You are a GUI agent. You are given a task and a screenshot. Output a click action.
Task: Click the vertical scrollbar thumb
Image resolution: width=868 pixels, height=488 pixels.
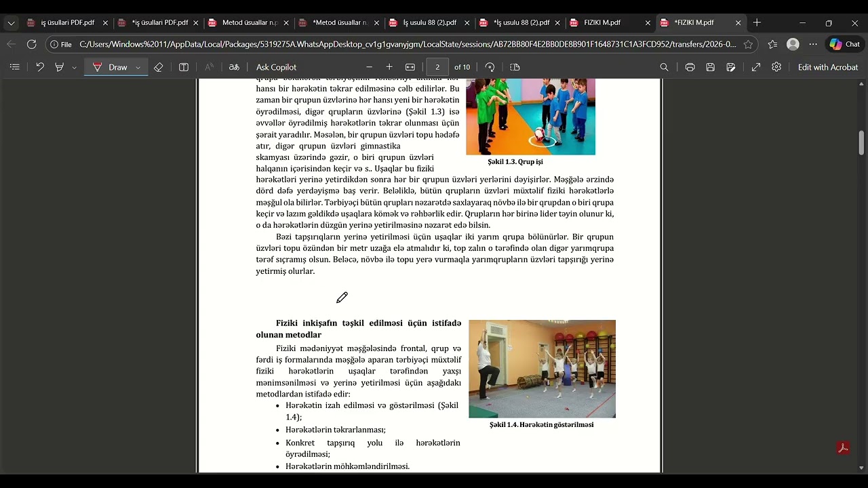point(862,143)
